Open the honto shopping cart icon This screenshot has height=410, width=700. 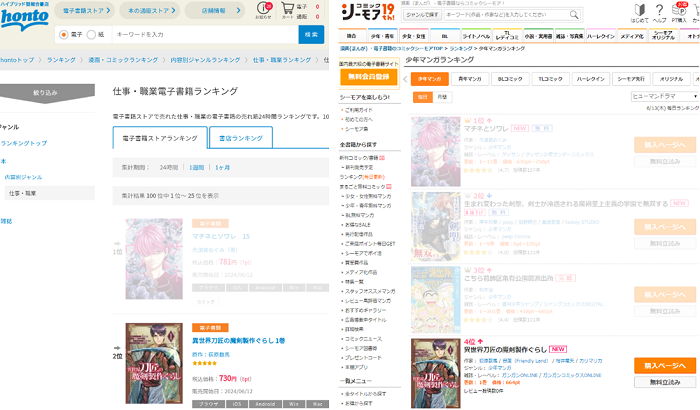(288, 10)
